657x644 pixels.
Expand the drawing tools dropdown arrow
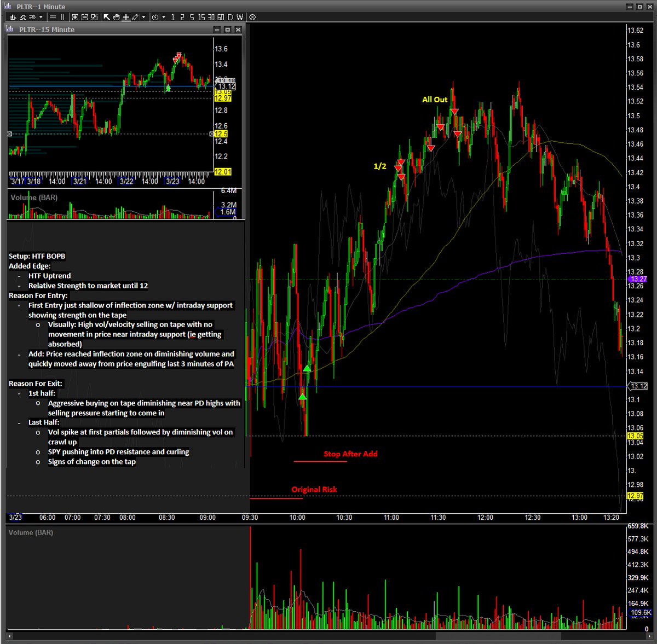point(144,17)
